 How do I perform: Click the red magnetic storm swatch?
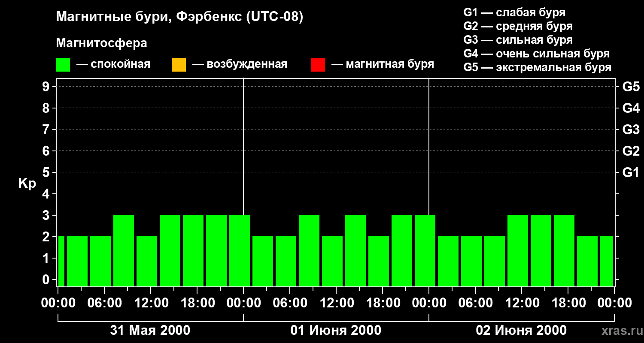pyautogui.click(x=318, y=65)
